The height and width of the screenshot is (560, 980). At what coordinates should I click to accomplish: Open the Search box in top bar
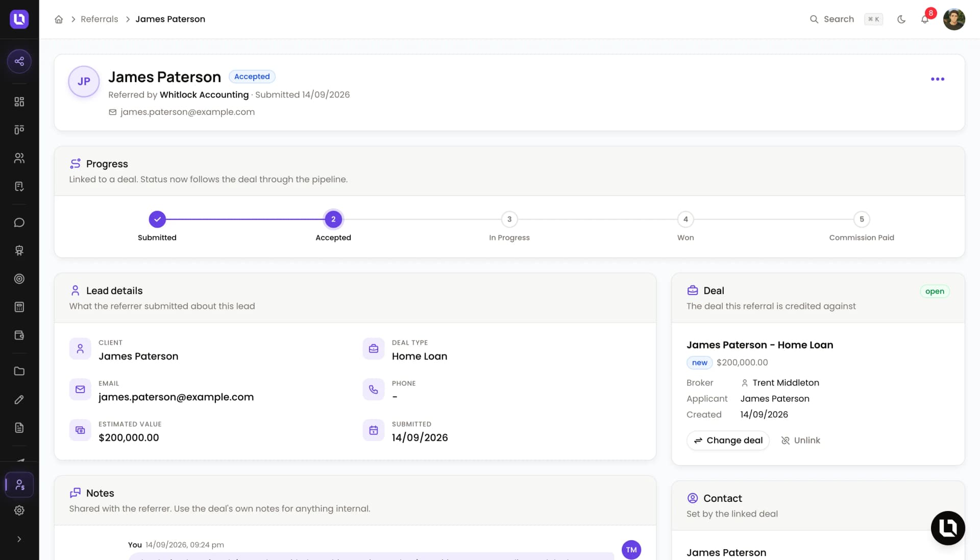(846, 19)
